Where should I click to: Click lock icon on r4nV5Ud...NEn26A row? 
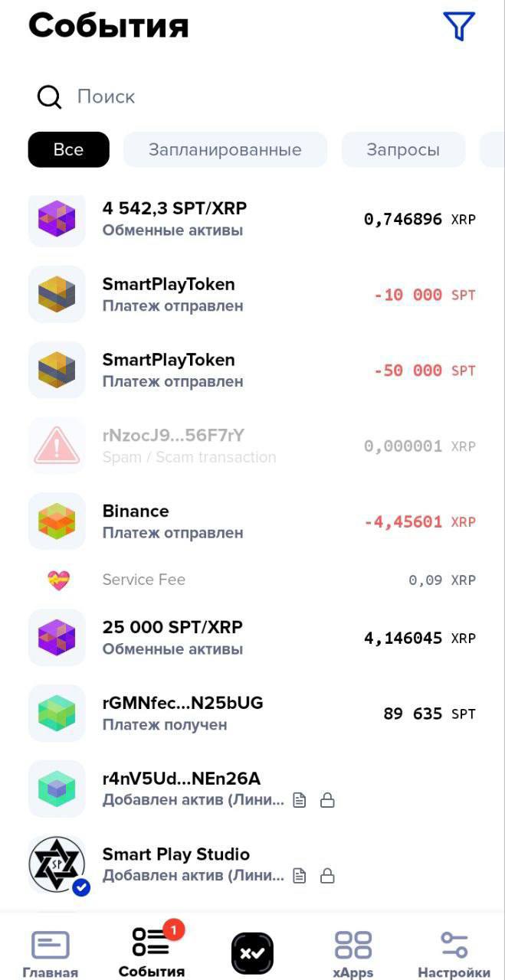pyautogui.click(x=327, y=801)
